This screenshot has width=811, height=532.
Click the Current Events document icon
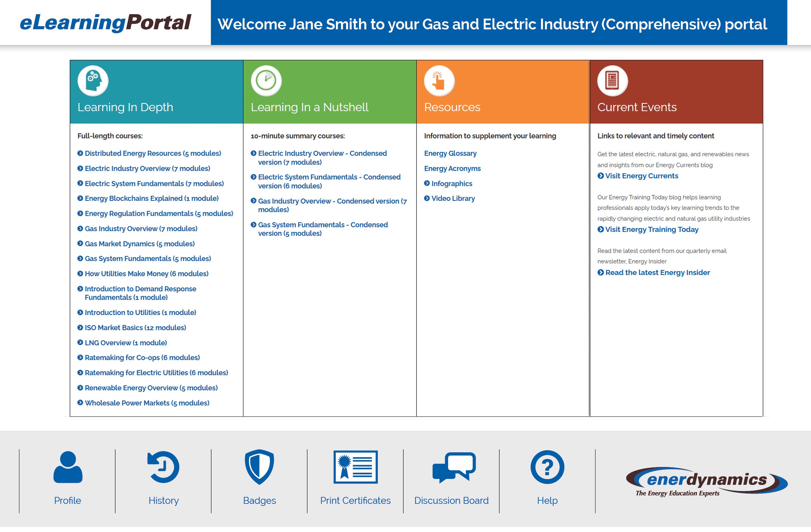coord(612,81)
